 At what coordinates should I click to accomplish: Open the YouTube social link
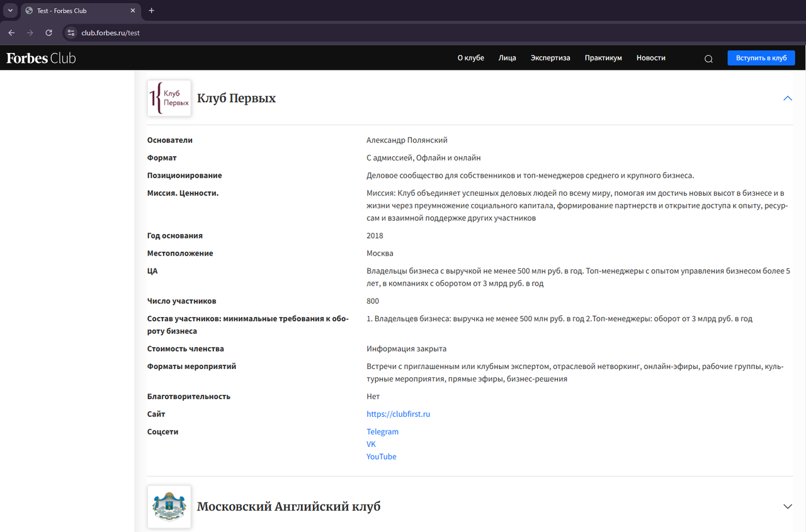coord(382,456)
